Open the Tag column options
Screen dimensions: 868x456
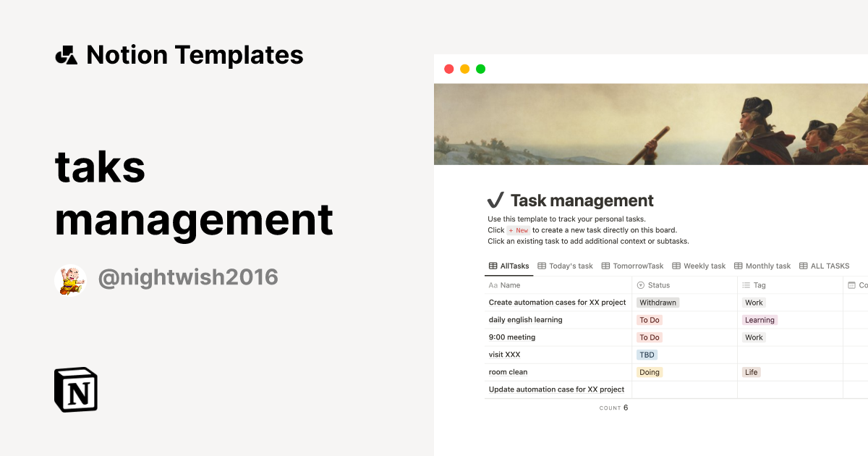[x=759, y=285]
